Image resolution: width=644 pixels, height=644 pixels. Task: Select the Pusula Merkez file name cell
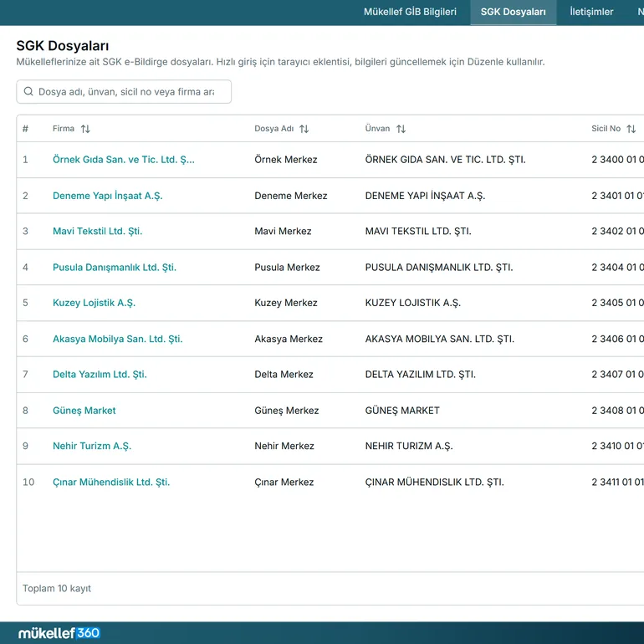pos(287,267)
